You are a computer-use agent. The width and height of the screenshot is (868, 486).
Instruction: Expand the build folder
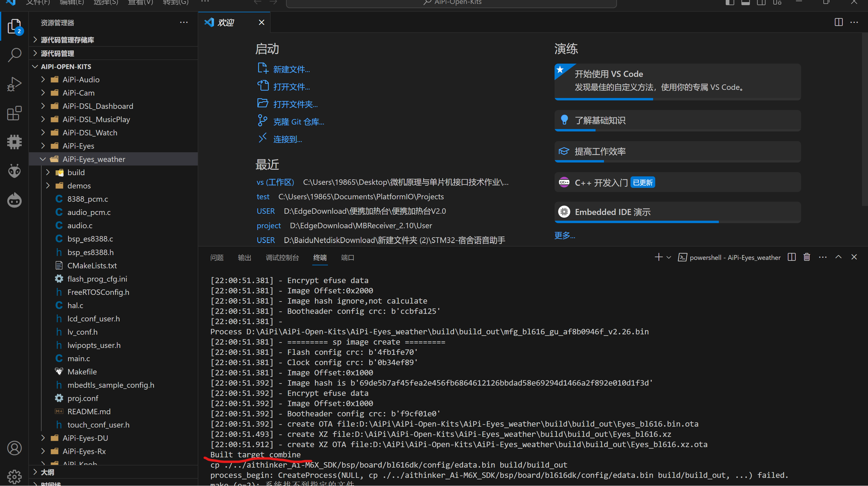pyautogui.click(x=113, y=172)
